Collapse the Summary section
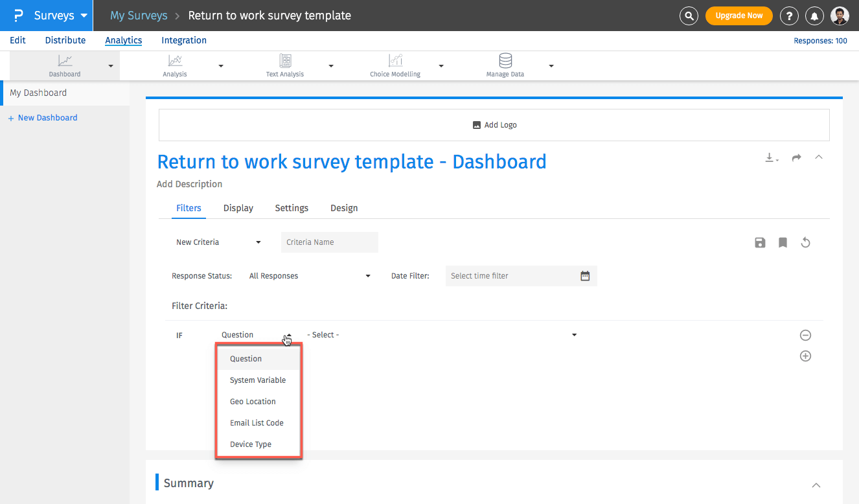 pyautogui.click(x=816, y=485)
